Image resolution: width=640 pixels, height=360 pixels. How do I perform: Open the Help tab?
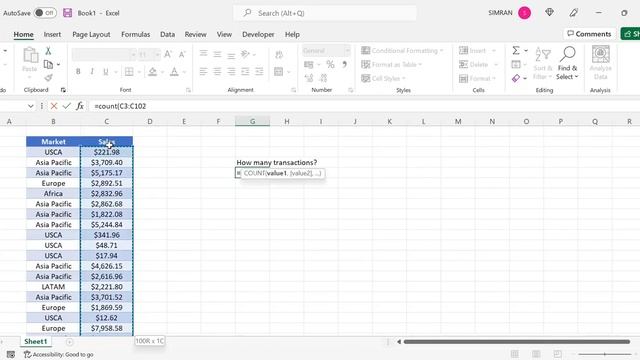[292, 35]
